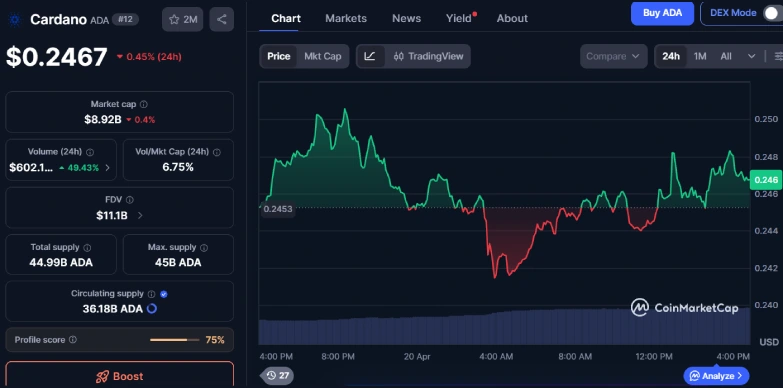Image resolution: width=783 pixels, height=388 pixels.
Task: Click the Cardano logo icon
Action: tap(14, 19)
